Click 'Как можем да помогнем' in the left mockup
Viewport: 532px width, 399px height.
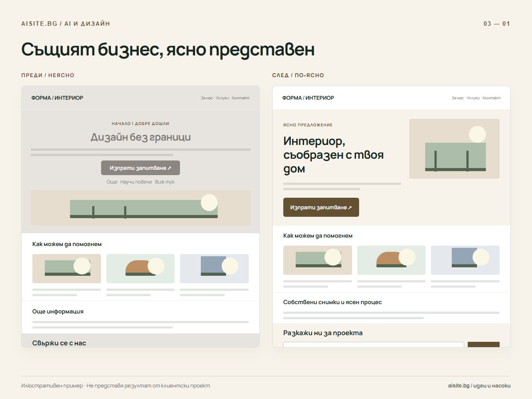pos(67,244)
